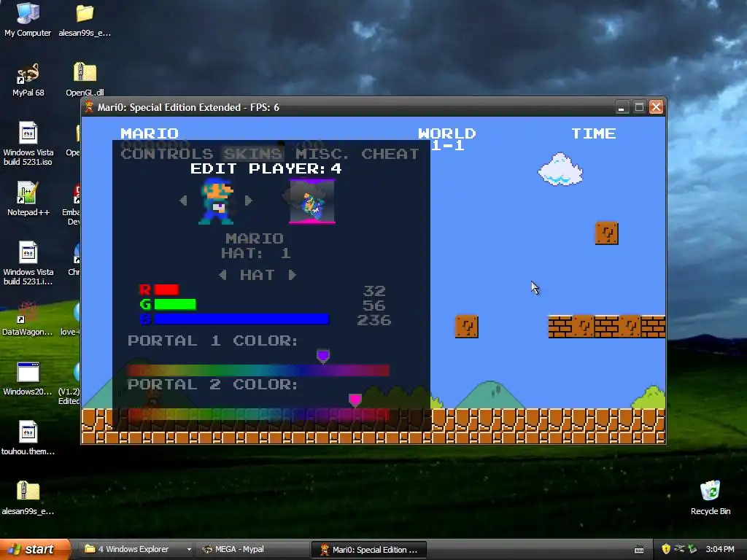
Task: Click the network connection tray icon
Action: [679, 549]
